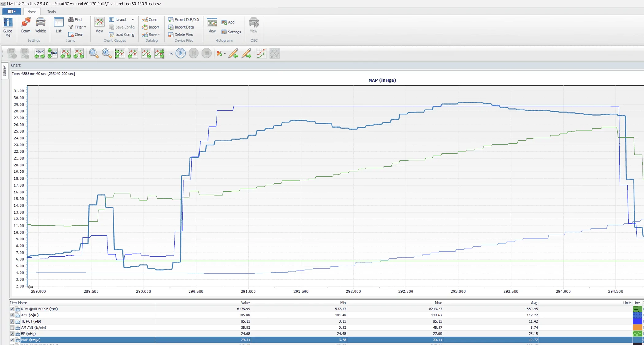Click Save Config
Image resolution: width=644 pixels, height=345 pixels.
click(122, 27)
